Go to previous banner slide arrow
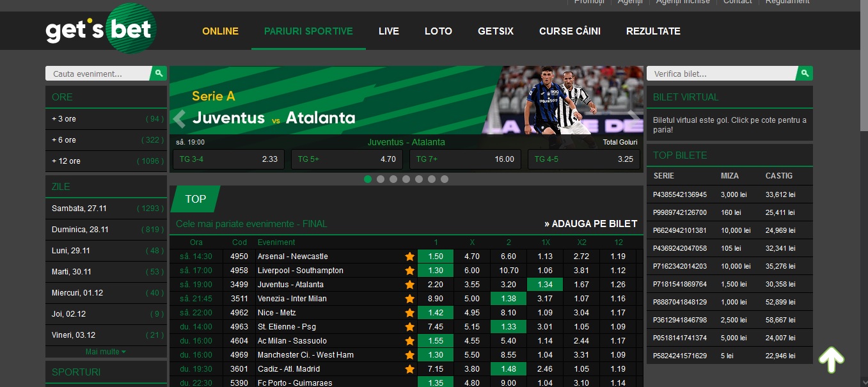 pos(180,118)
